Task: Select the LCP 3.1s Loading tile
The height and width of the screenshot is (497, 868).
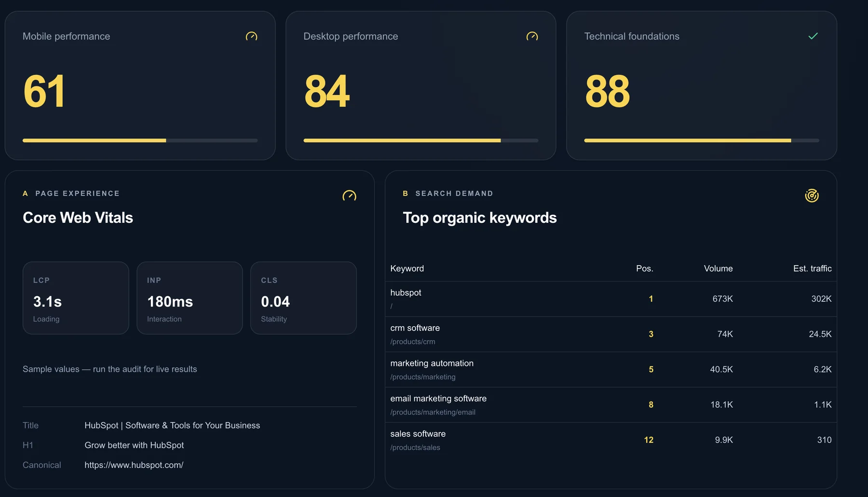Action: tap(76, 298)
